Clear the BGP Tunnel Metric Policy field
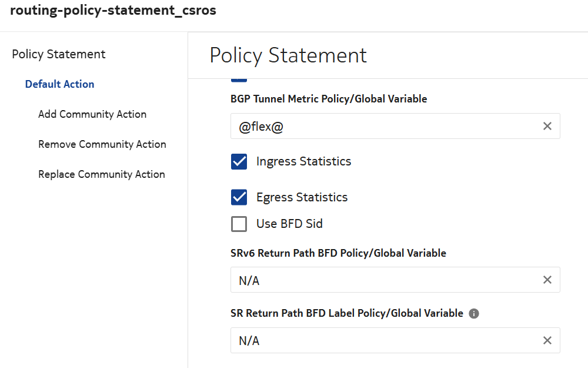 tap(547, 126)
